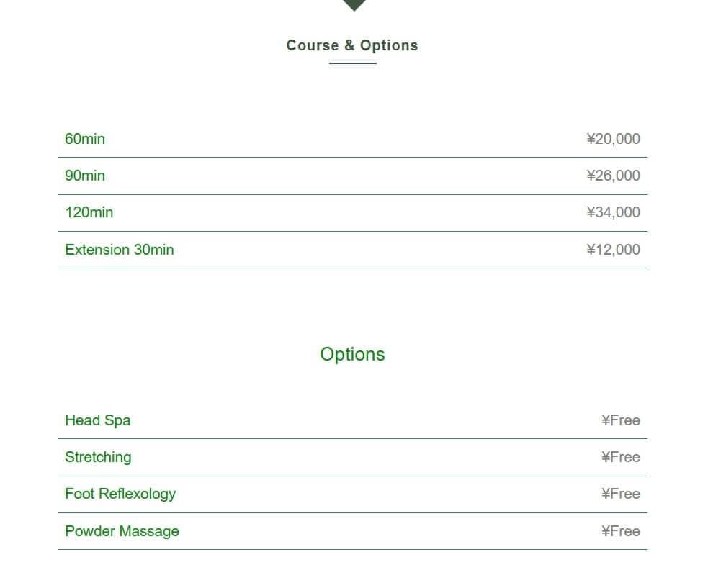Select the 60min course

[85, 139]
